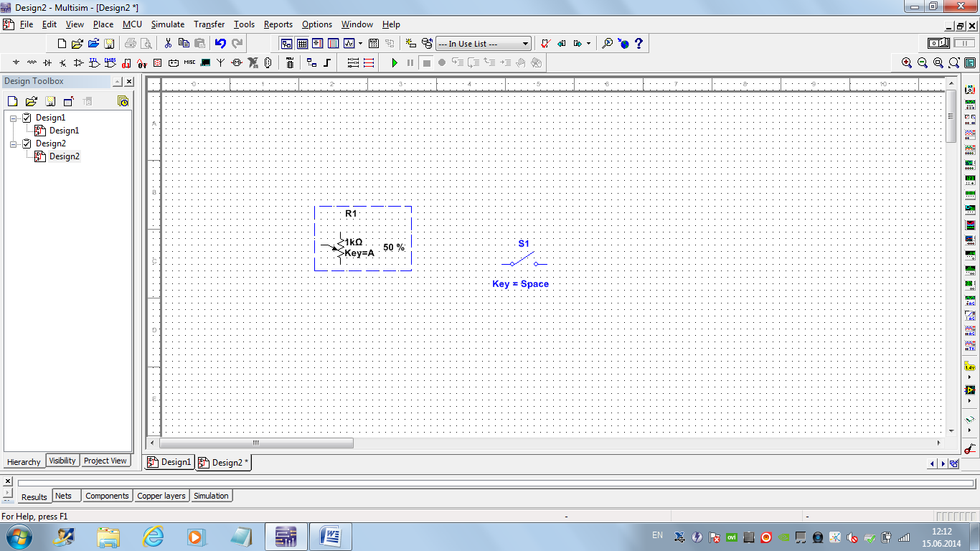Open the Transfer menu

(x=209, y=24)
